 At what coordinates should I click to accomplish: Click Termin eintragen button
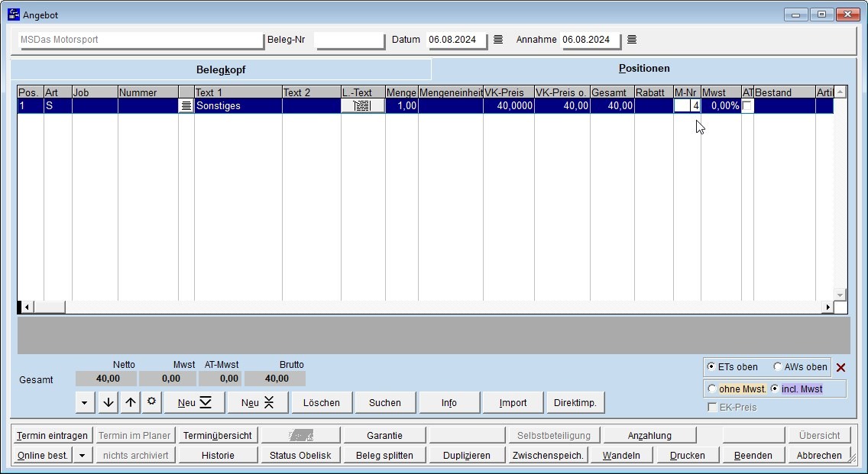tap(52, 436)
